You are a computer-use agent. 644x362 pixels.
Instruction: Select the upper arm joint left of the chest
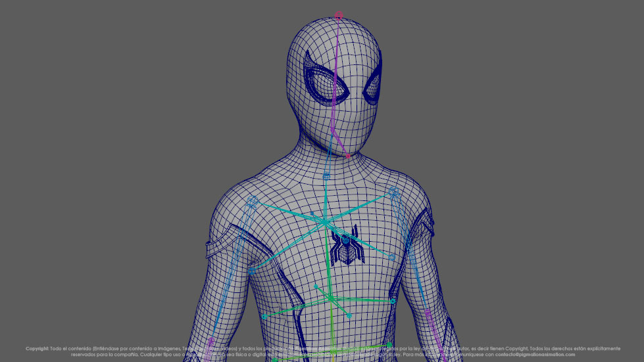click(251, 270)
